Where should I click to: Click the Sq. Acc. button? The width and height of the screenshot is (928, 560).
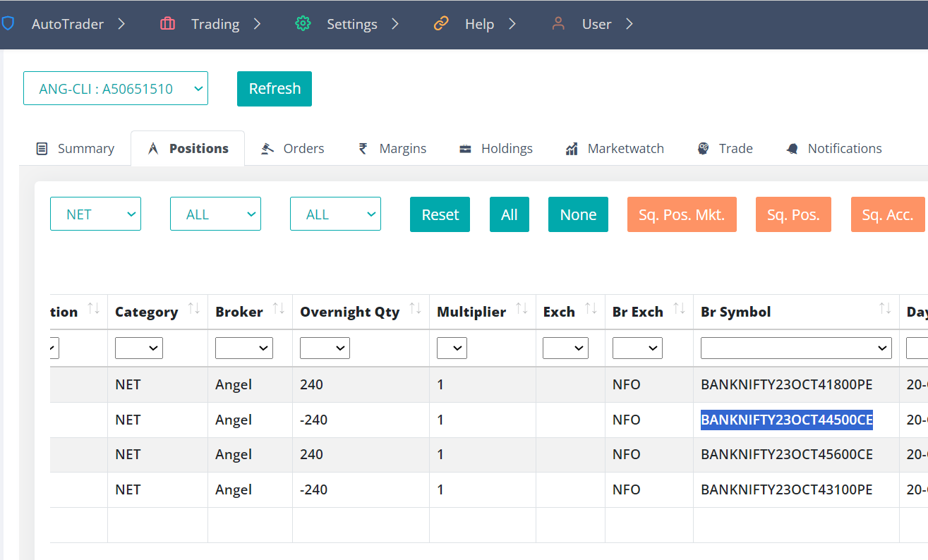[x=888, y=214]
